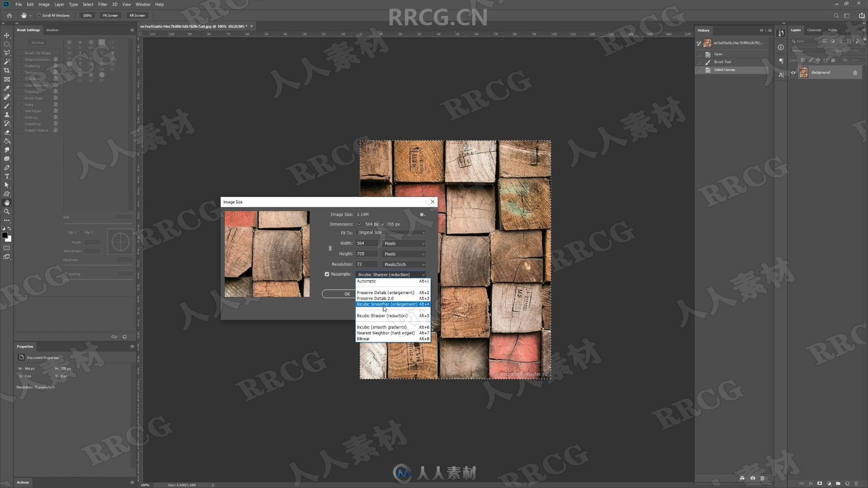Click the Background layer thumbnail

804,72
